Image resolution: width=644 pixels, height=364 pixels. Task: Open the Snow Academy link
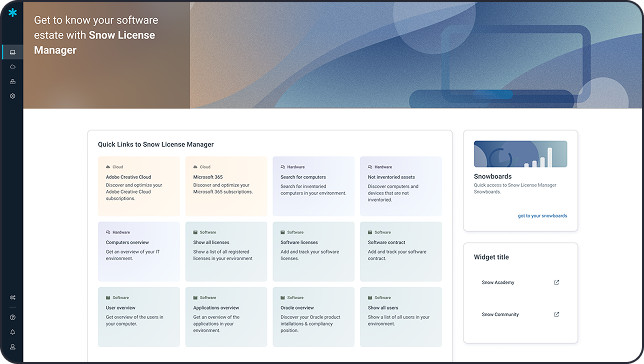498,282
